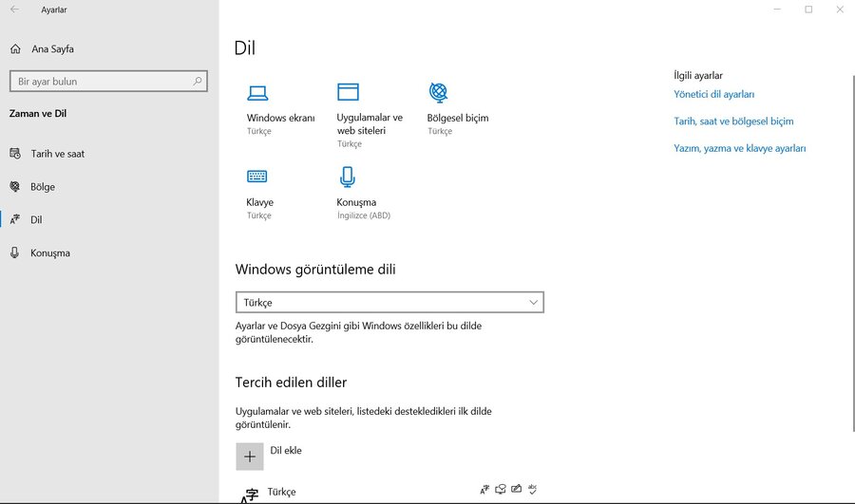Go to Tarih ve saat section
Viewport: 855px width, 504px height.
point(57,154)
